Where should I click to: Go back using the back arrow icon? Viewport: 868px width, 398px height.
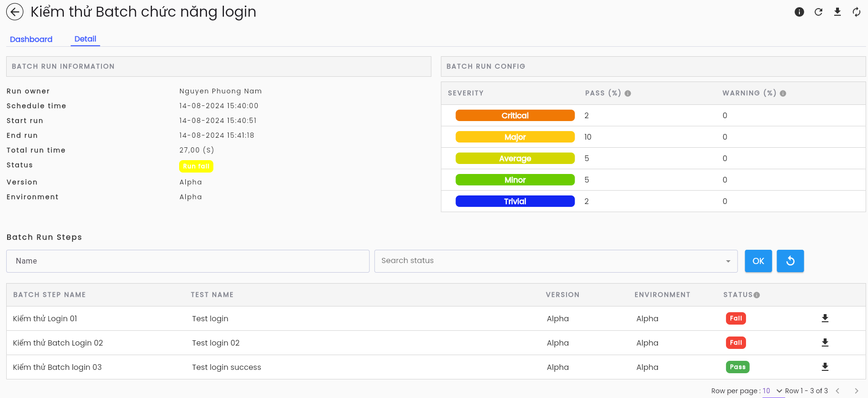click(x=15, y=12)
